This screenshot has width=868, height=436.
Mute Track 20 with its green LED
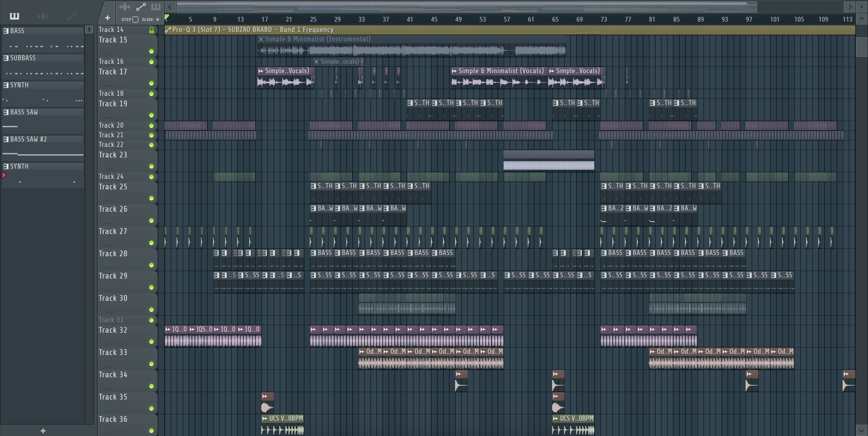(152, 126)
